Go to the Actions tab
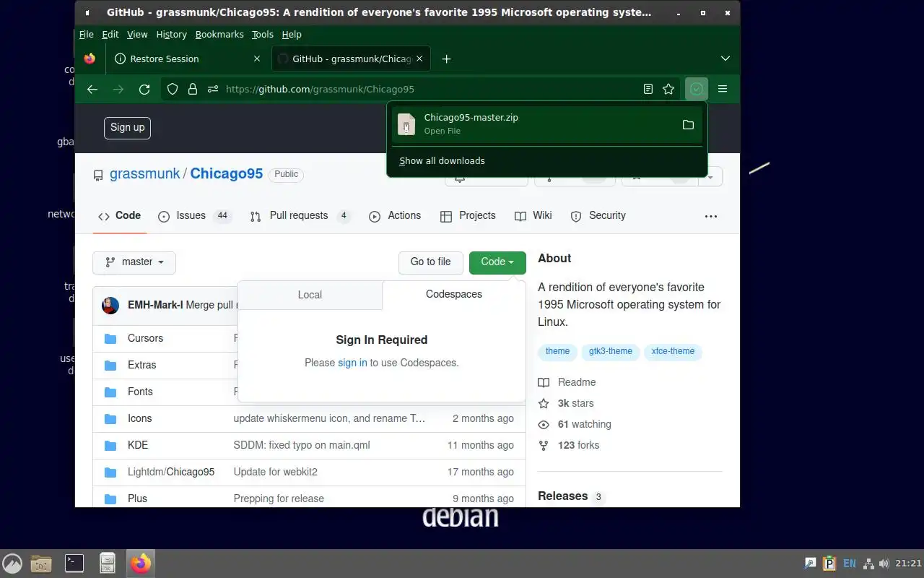Viewport: 924px width, 578px height. point(395,215)
